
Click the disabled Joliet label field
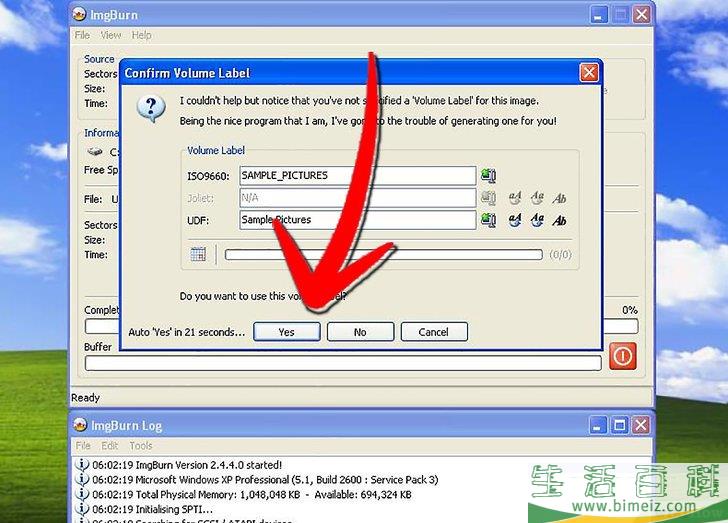pyautogui.click(x=358, y=198)
